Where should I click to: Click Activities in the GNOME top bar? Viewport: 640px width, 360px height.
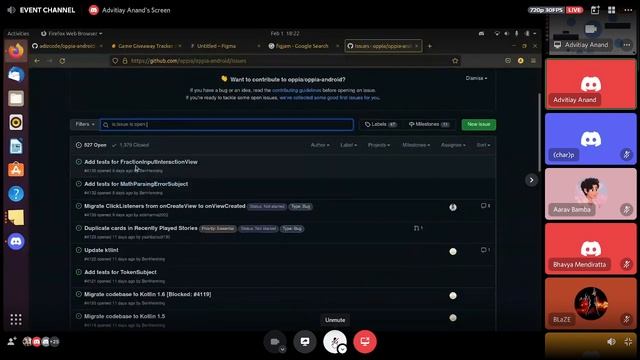point(18,33)
